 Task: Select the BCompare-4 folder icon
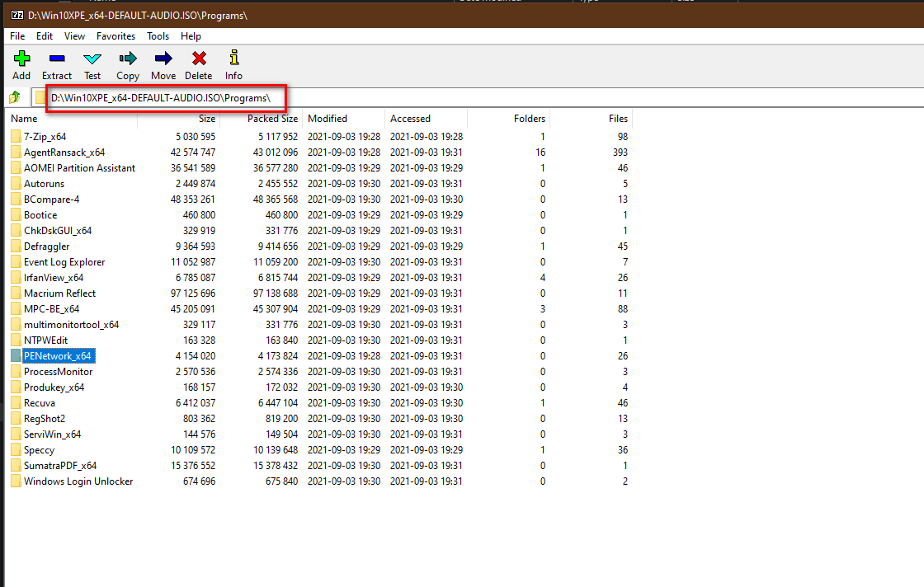pyautogui.click(x=16, y=200)
